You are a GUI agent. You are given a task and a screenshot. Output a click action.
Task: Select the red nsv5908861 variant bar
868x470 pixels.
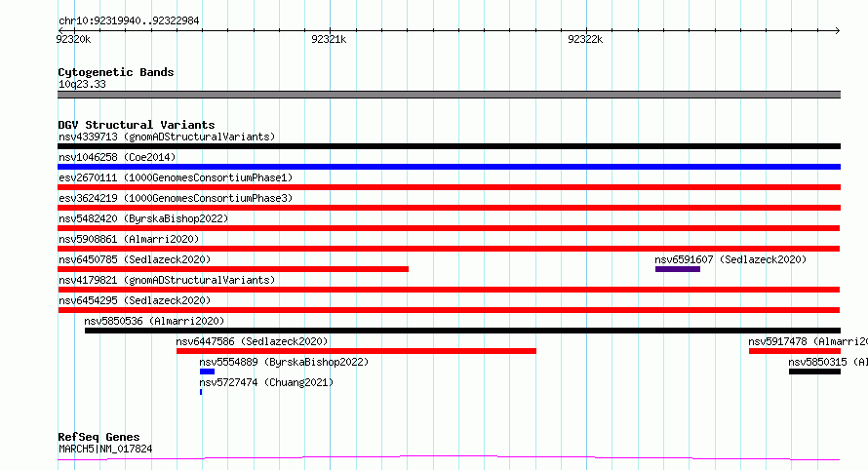coord(449,249)
